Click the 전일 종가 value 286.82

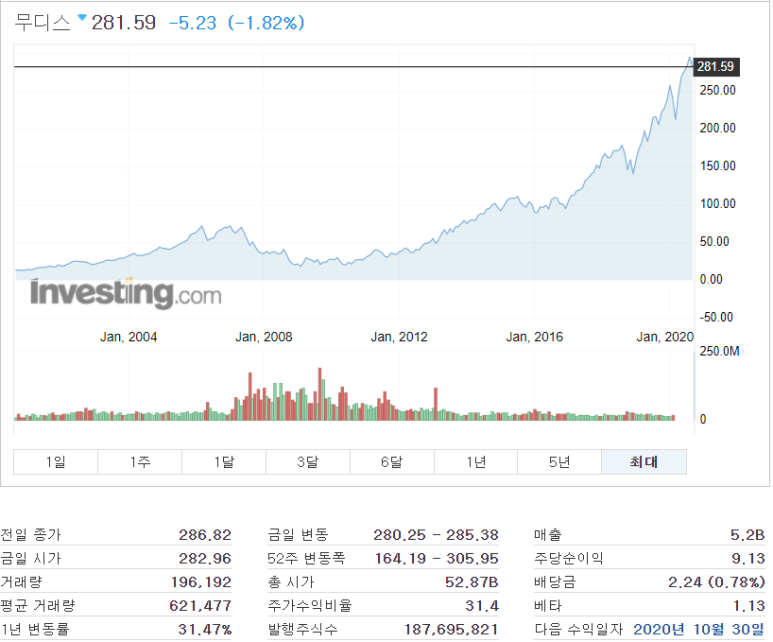[x=205, y=535]
